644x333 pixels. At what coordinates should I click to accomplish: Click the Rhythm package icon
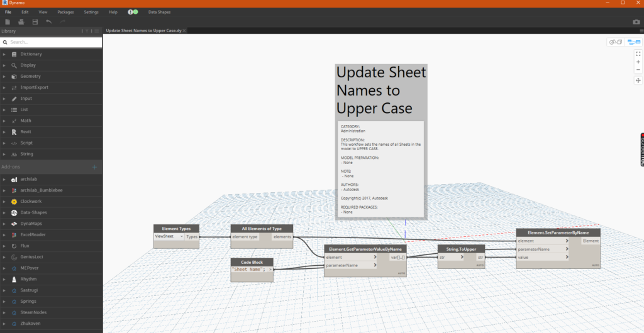(x=14, y=279)
